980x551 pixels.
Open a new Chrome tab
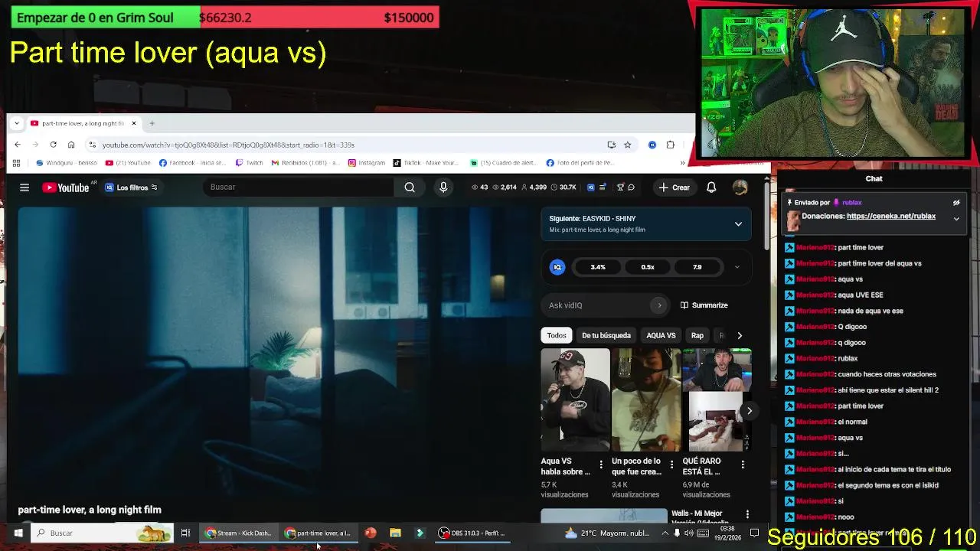[x=152, y=123]
